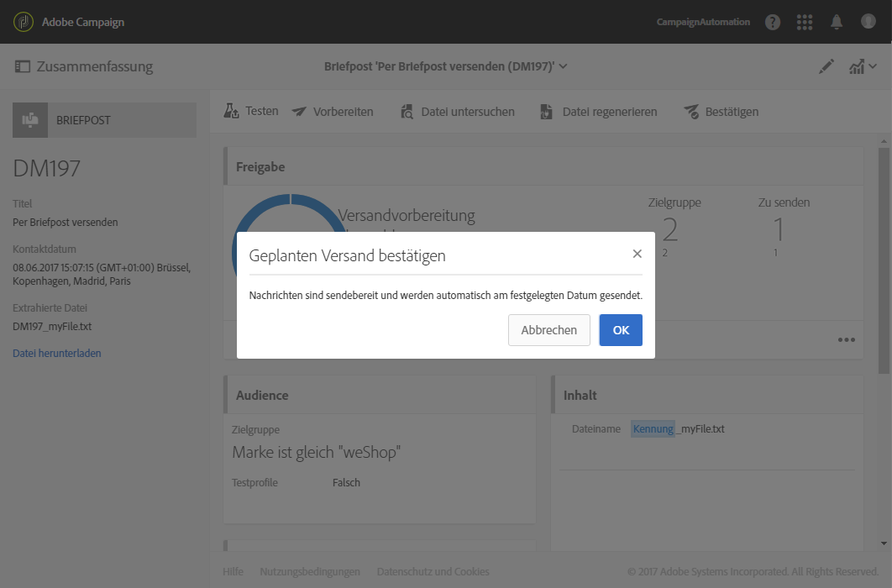The image size is (892, 588).
Task: Click the vertical scrollbar thumb
Action: (x=884, y=260)
